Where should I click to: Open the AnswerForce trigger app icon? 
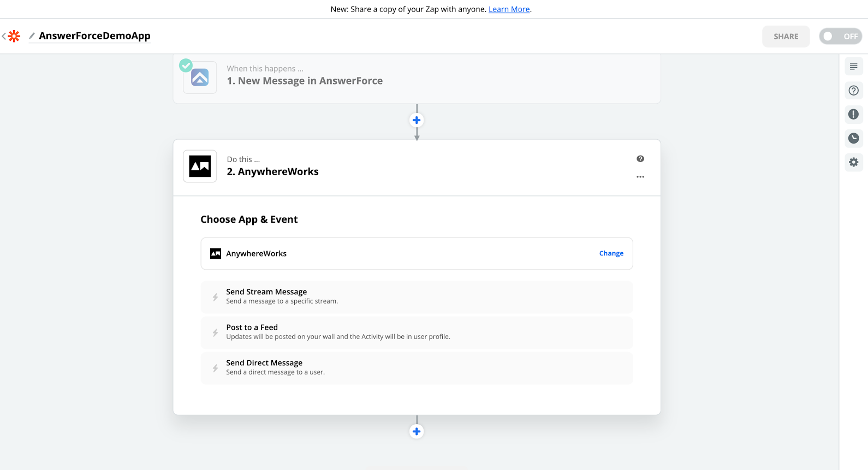point(200,78)
